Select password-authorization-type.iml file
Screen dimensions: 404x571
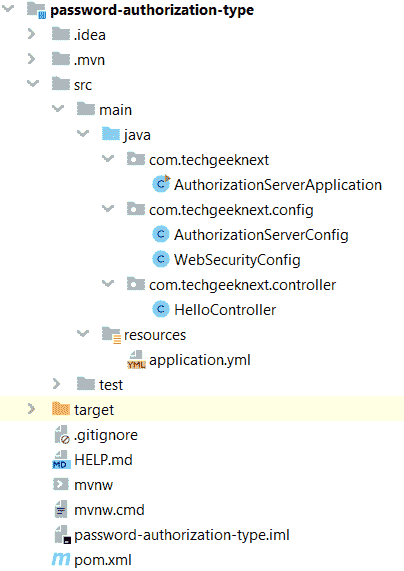point(182,535)
